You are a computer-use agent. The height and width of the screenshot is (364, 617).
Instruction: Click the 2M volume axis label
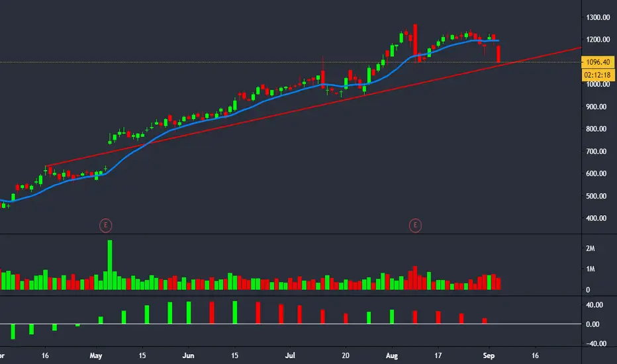591,248
